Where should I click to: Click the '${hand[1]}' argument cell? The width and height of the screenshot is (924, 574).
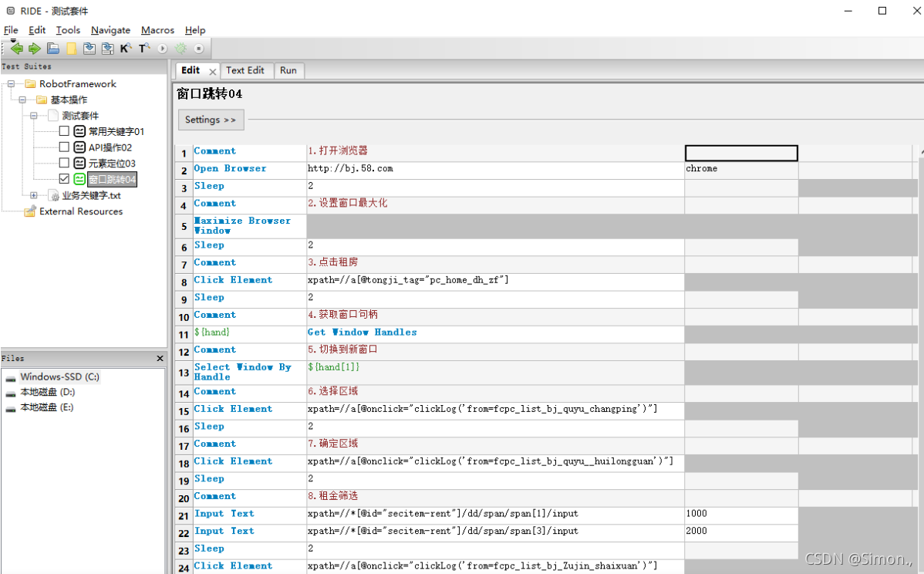click(496, 373)
